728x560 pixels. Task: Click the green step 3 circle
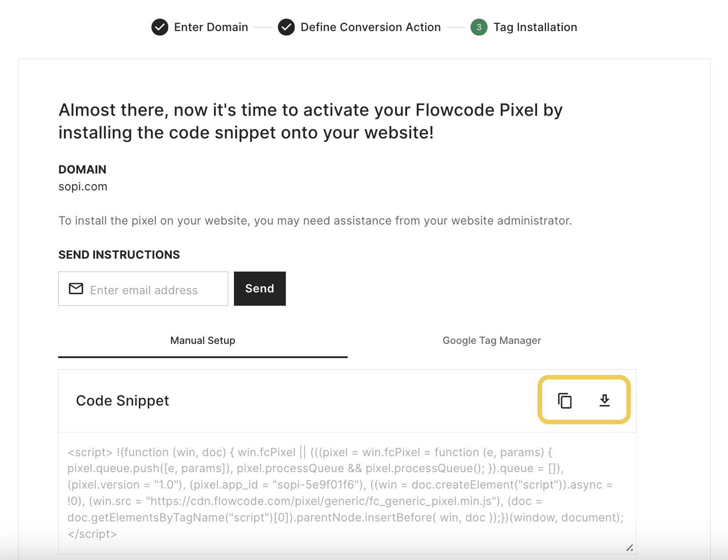click(479, 27)
